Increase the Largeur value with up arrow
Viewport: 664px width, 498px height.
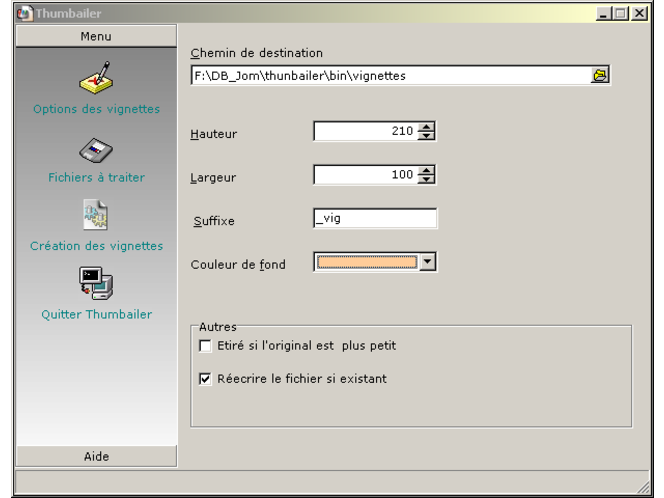pos(426,170)
